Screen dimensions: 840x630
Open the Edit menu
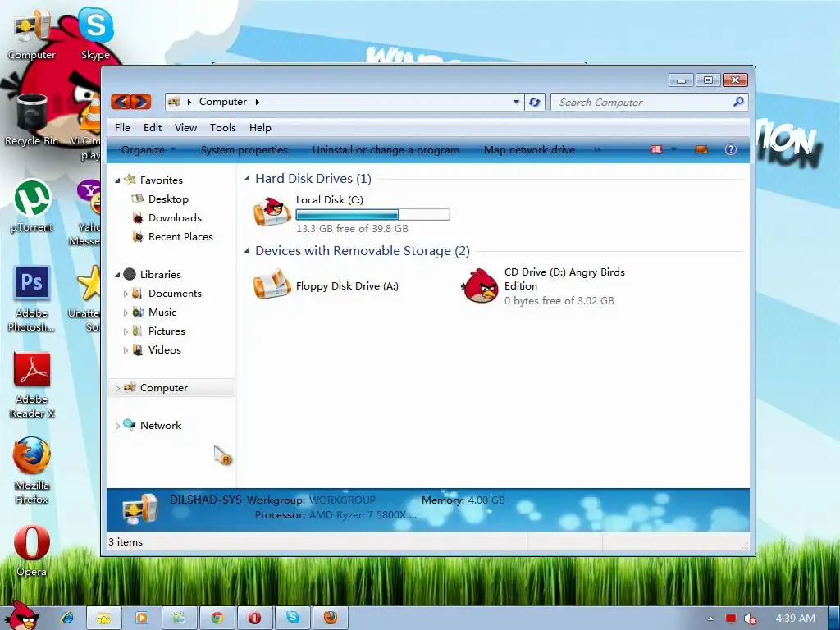[152, 127]
